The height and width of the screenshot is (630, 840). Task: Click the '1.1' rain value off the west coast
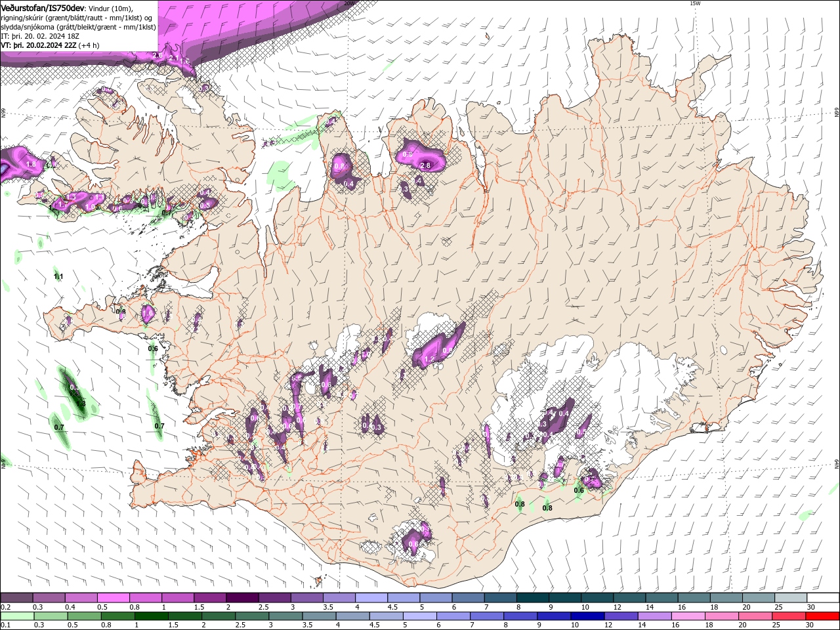click(x=58, y=276)
